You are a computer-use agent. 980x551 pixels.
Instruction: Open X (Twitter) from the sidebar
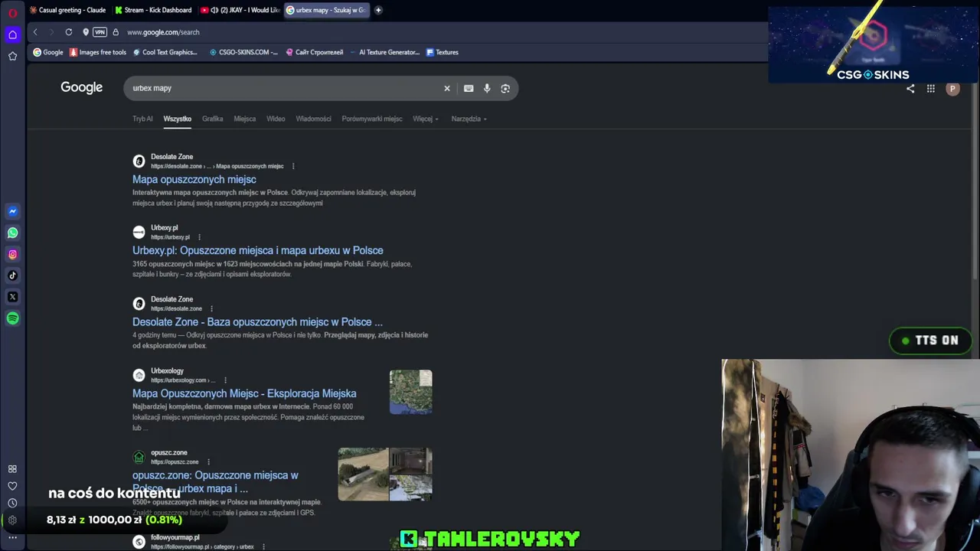click(12, 297)
